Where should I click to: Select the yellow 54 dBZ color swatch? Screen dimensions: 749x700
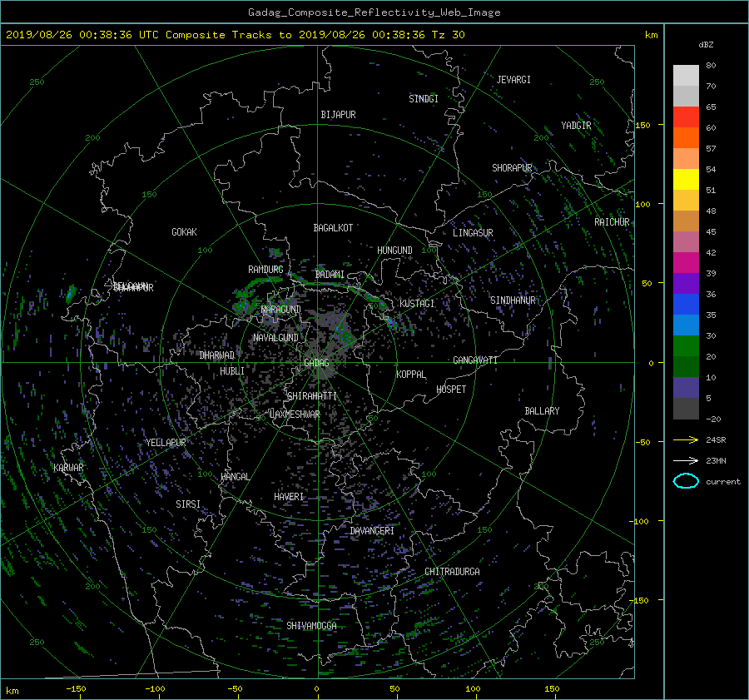click(x=686, y=179)
